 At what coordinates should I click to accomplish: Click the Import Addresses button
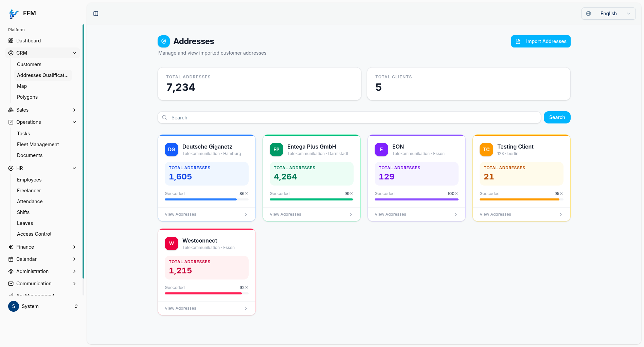click(541, 41)
